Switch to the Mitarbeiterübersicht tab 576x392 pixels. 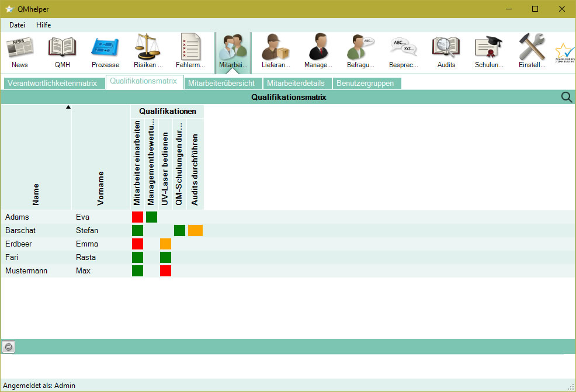coord(223,83)
